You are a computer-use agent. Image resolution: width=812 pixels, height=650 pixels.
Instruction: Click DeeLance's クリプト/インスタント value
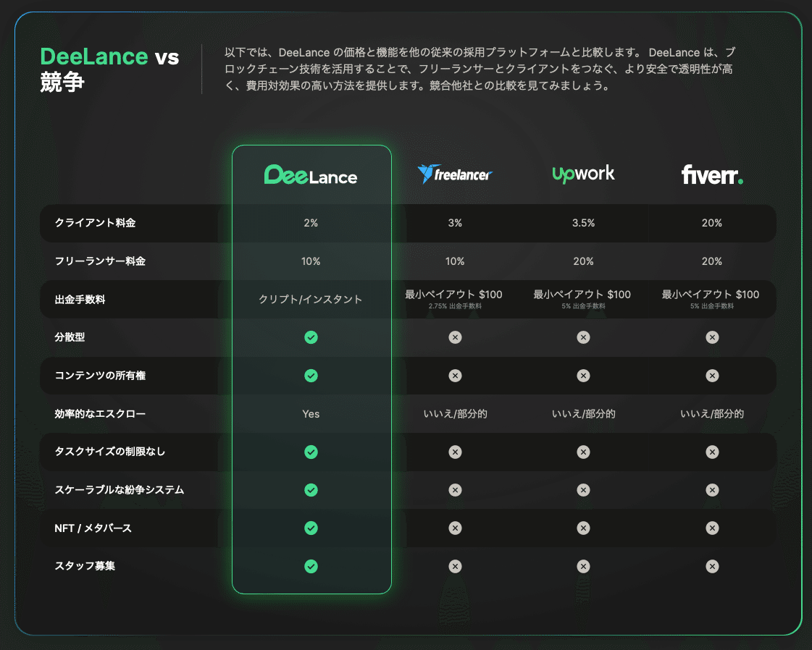tap(311, 299)
